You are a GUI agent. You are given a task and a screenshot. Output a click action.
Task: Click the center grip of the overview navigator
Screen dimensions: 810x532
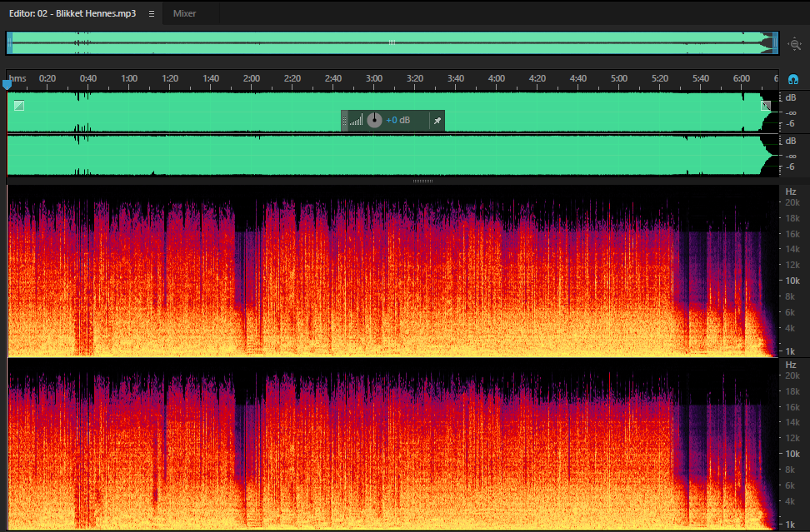[x=392, y=42]
